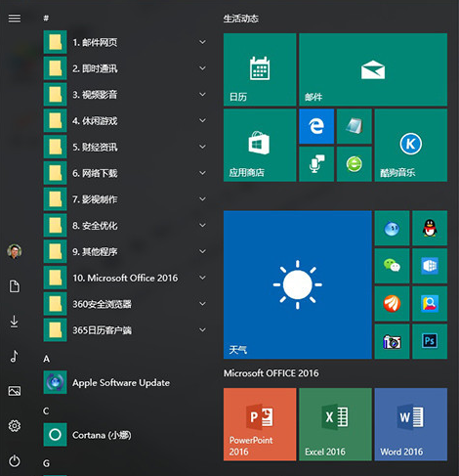The image size is (459, 476).
Task: Open the PowerPoint 2016 tile
Action: (x=260, y=424)
